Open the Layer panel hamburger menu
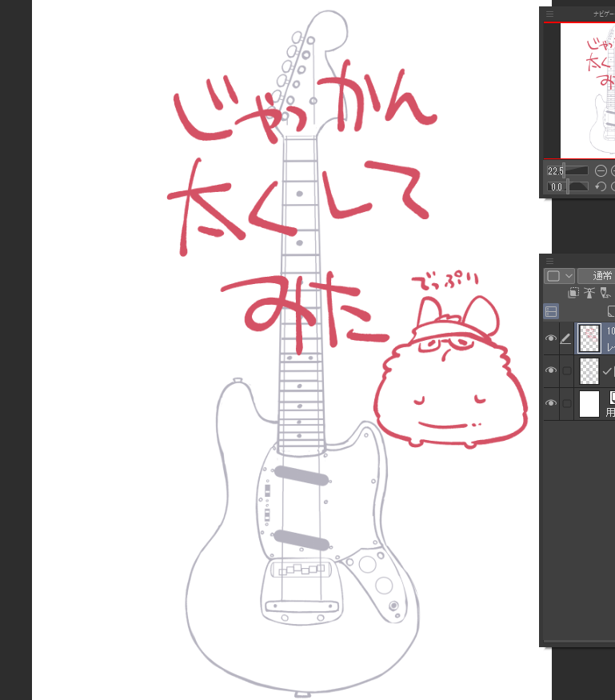The height and width of the screenshot is (700, 615). [x=549, y=261]
